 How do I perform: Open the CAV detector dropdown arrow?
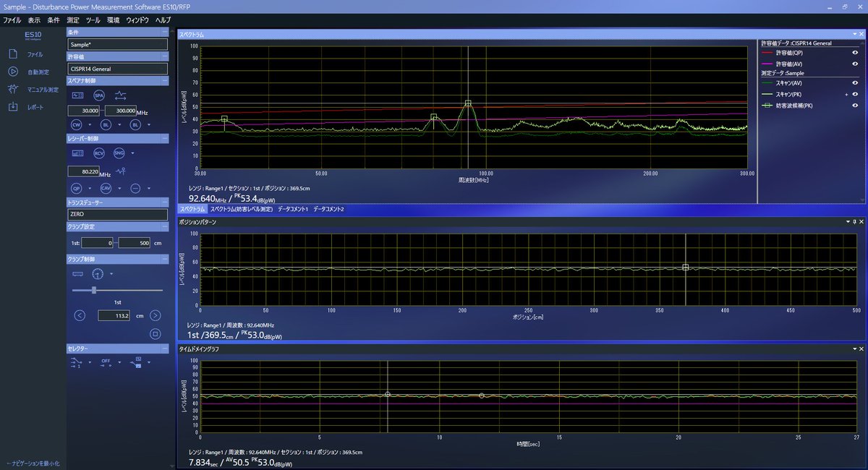click(x=119, y=188)
